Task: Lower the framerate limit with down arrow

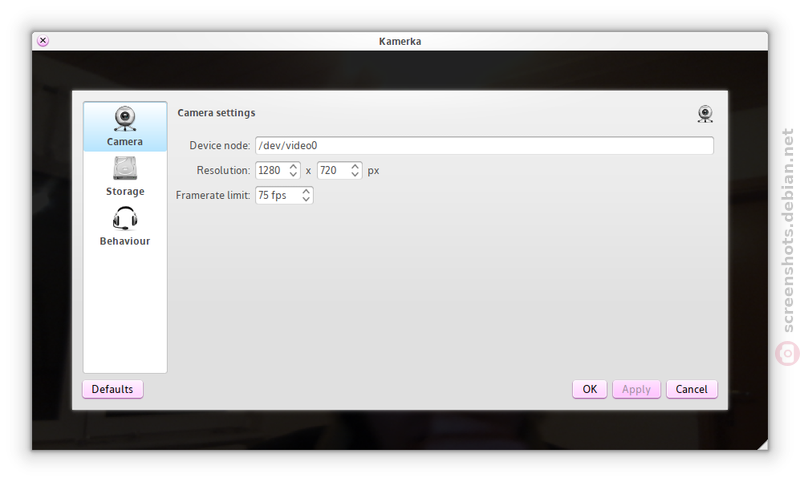Action: pos(306,199)
